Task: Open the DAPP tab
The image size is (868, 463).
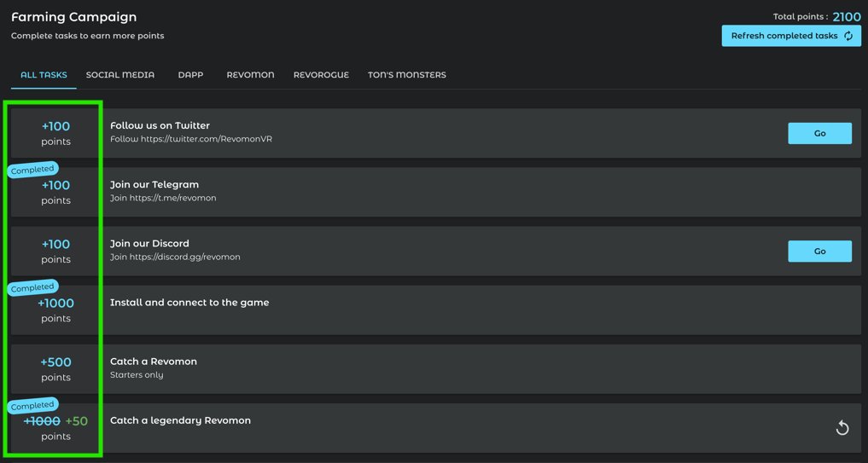Action: click(x=190, y=75)
